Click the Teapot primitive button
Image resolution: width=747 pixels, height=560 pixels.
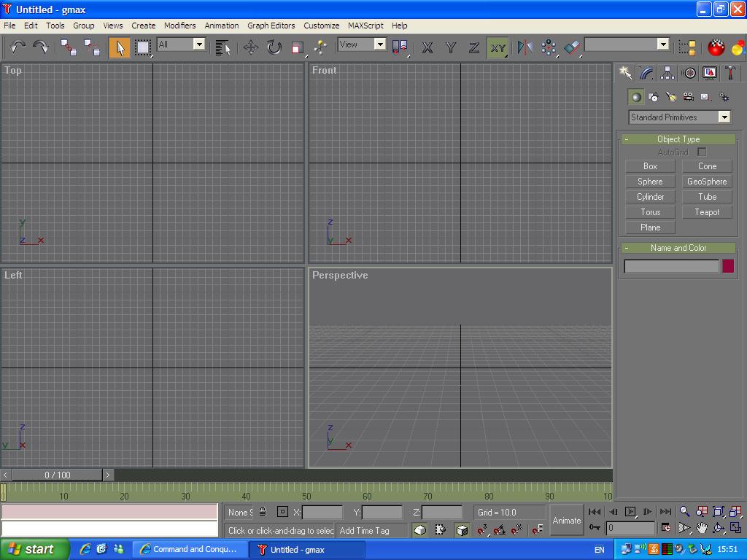click(707, 212)
